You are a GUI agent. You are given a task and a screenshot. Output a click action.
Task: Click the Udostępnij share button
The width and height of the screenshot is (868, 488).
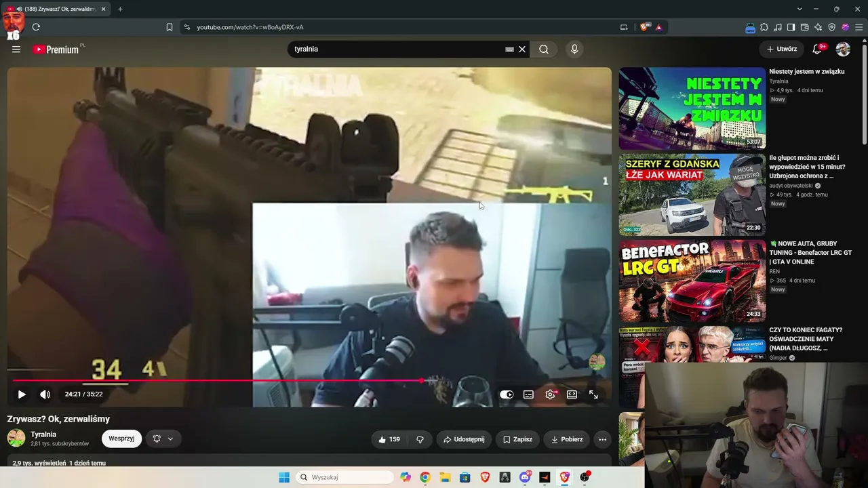pos(464,439)
